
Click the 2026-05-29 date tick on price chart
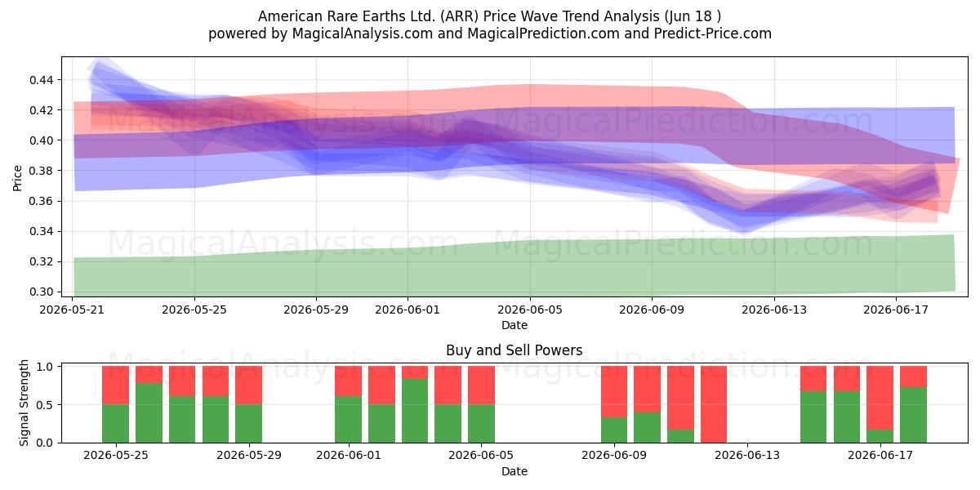(317, 310)
